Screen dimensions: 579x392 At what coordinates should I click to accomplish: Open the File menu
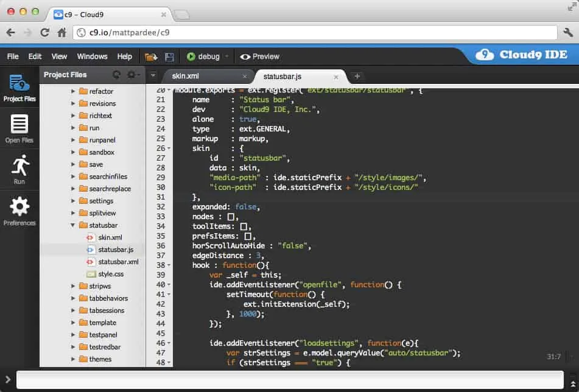click(13, 57)
